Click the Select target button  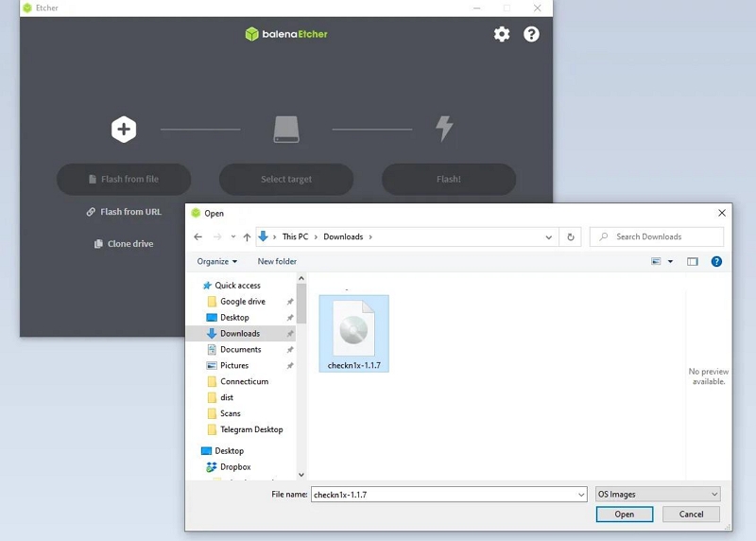tap(286, 179)
